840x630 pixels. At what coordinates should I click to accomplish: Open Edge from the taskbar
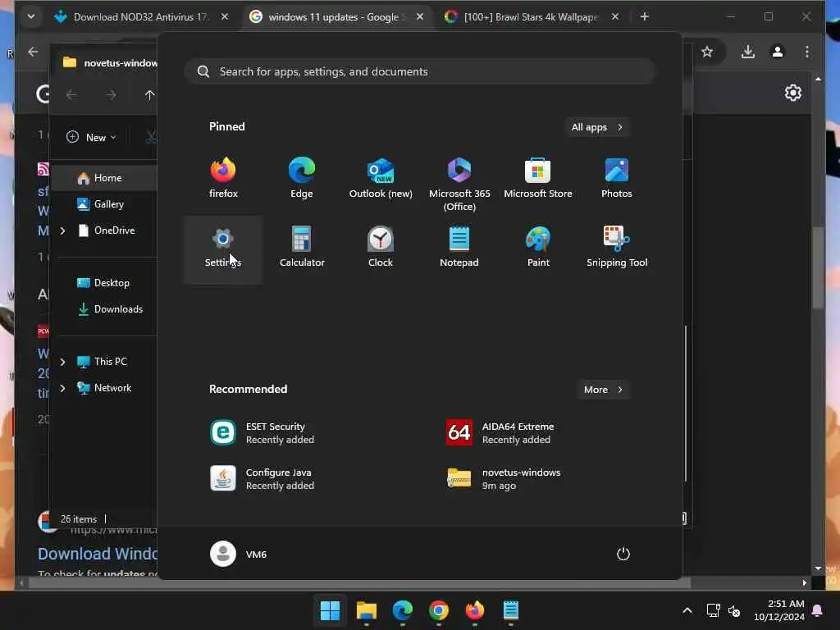tap(402, 610)
